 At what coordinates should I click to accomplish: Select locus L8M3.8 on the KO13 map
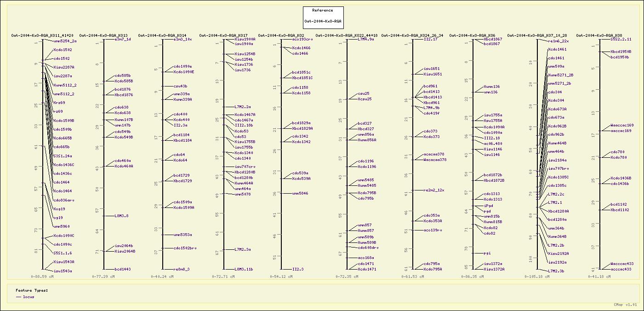[x=121, y=216]
